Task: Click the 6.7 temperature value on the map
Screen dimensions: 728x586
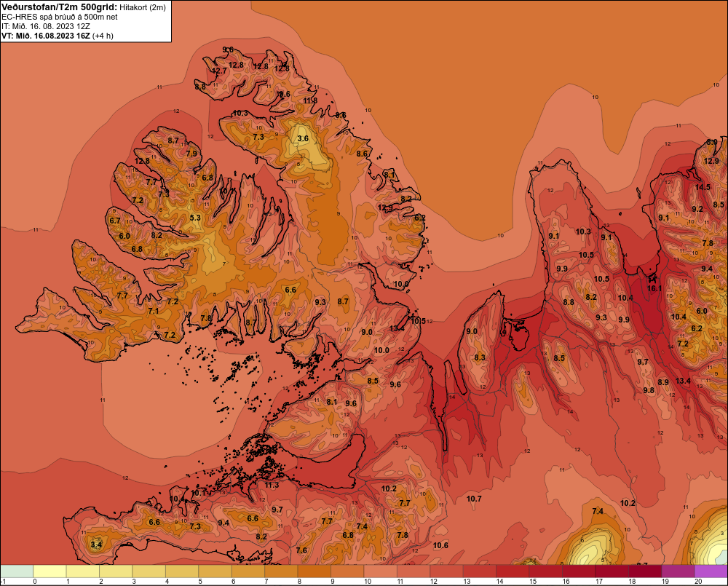Action: pos(115,221)
